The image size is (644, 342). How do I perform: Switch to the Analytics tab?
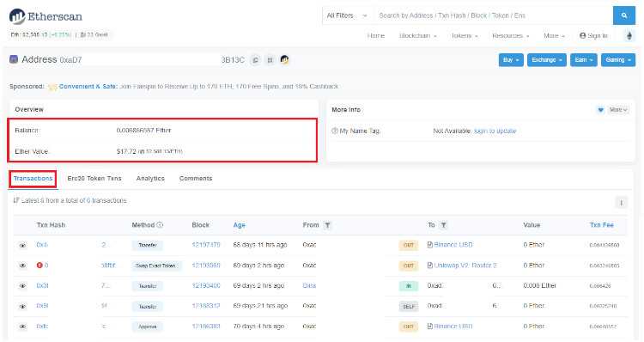point(150,179)
